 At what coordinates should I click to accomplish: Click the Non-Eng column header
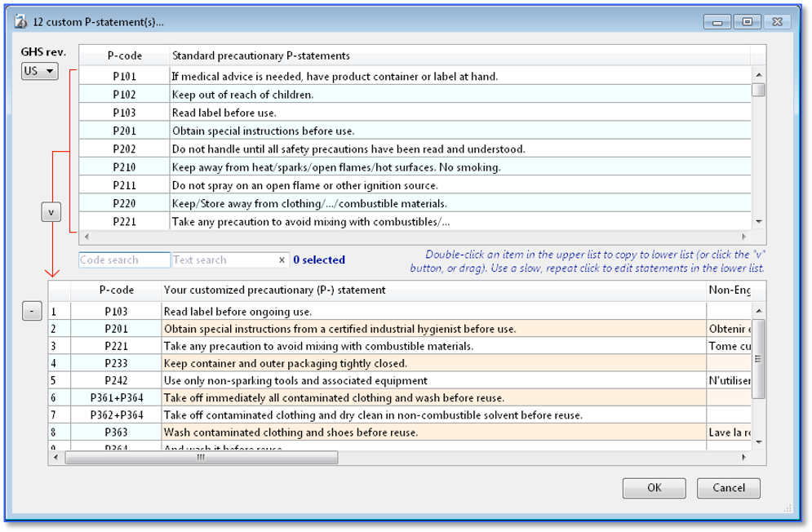(729, 290)
